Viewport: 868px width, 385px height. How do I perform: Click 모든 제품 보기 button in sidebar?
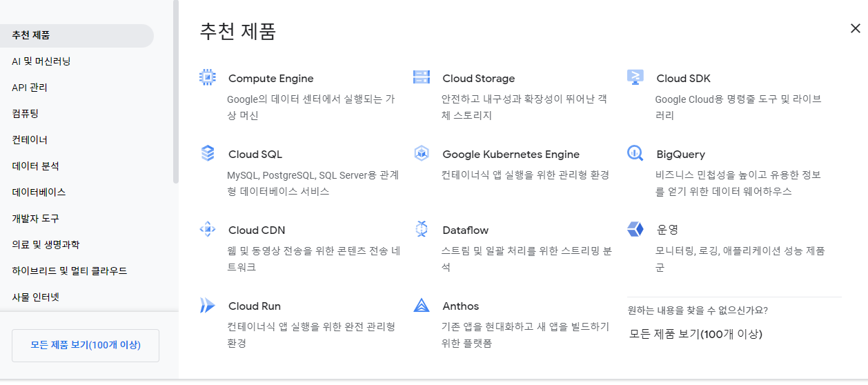point(86,345)
